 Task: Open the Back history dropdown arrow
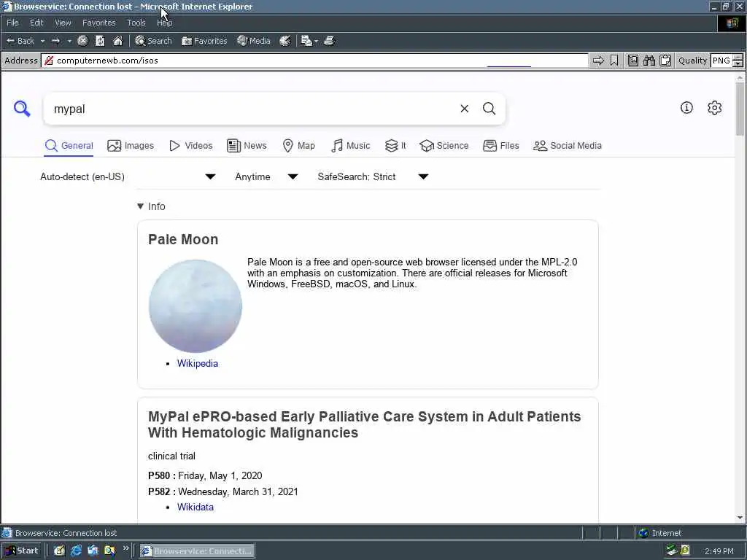(42, 41)
